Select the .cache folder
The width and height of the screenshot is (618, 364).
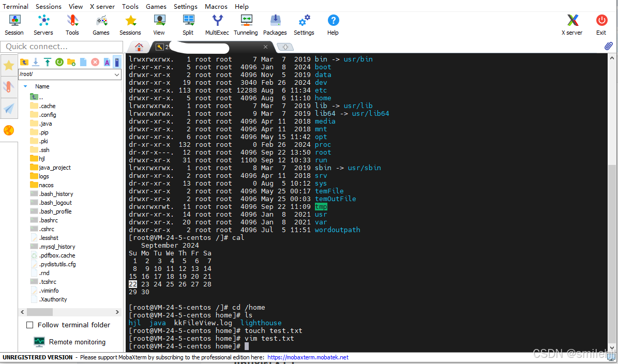pos(43,106)
